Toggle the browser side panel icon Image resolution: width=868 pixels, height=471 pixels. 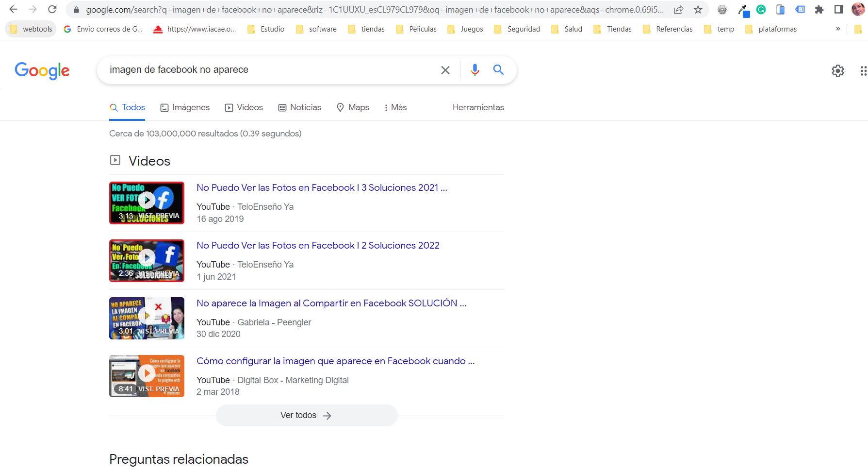pos(839,9)
